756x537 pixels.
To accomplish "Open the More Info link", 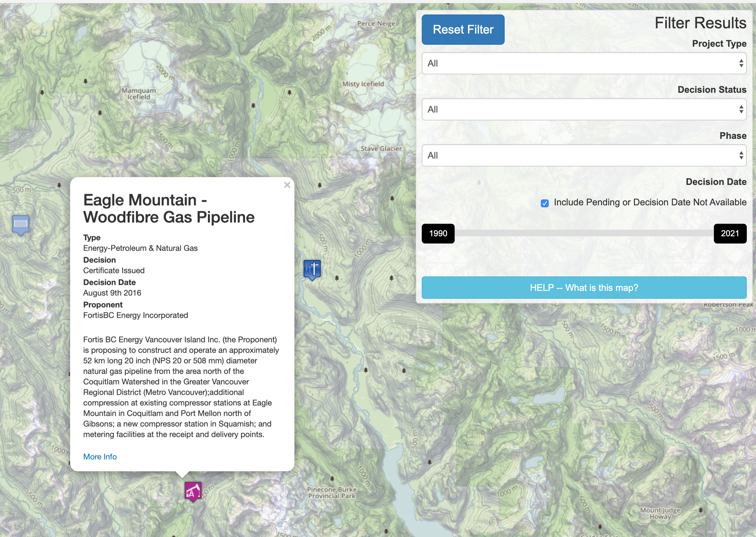I will (x=100, y=456).
